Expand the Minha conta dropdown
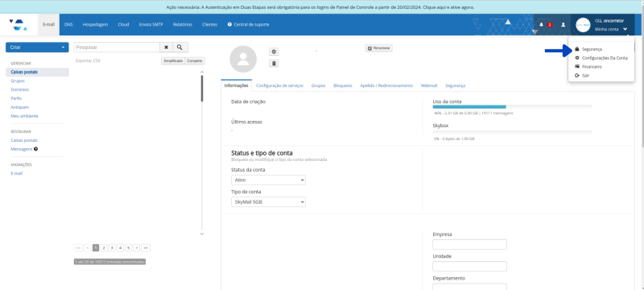The height and width of the screenshot is (290, 644). [611, 29]
